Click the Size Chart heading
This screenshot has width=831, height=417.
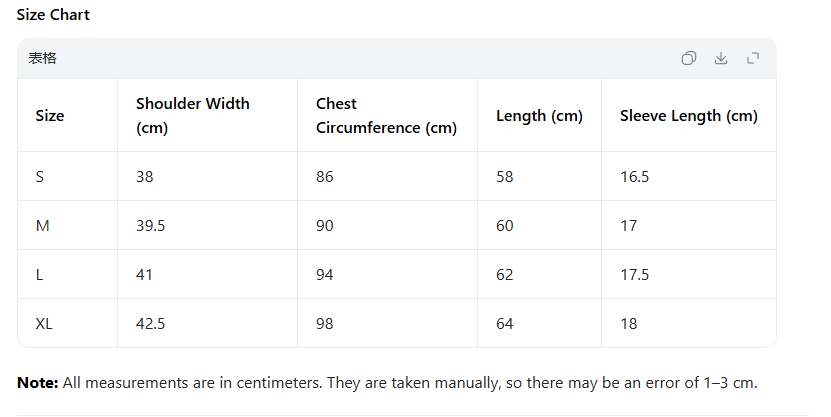click(53, 16)
